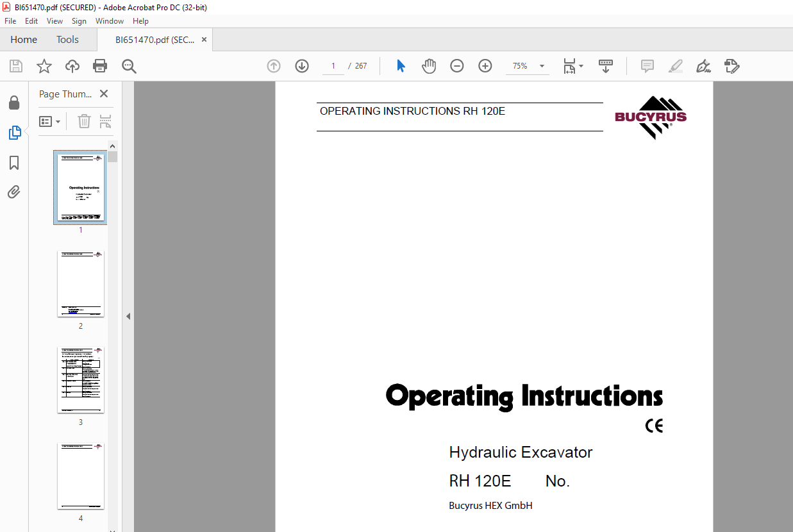The width and height of the screenshot is (793, 532).
Task: Open the File menu
Action: pos(10,21)
